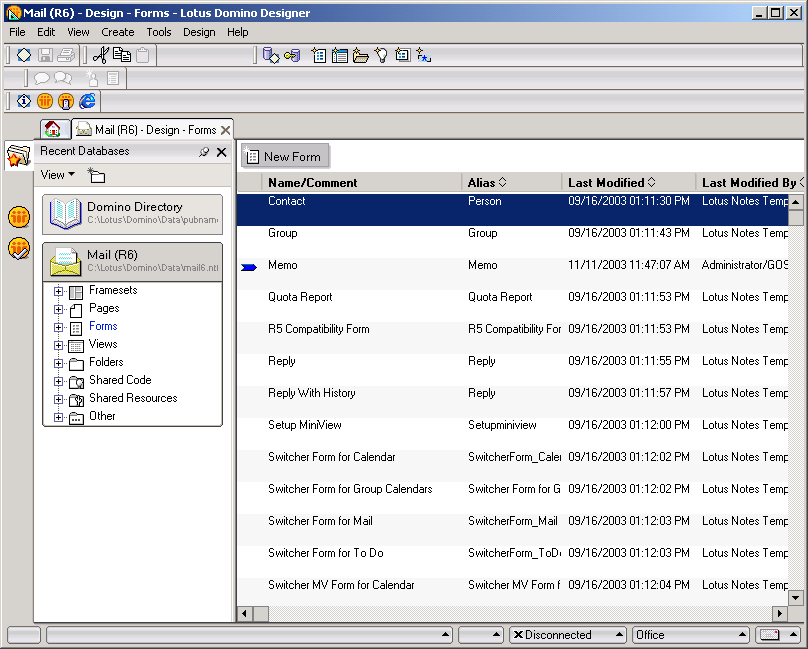Click the Cut scissors toolbar icon
The width and height of the screenshot is (808, 649).
101,55
